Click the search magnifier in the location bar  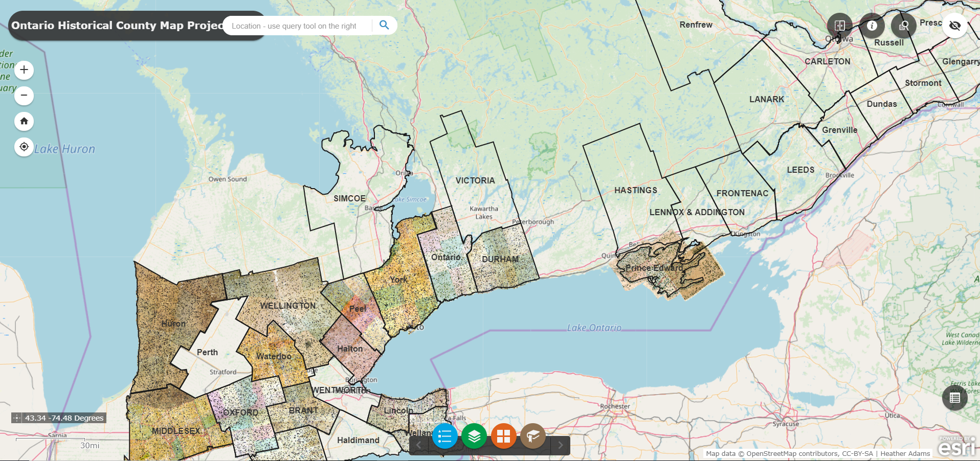click(384, 25)
